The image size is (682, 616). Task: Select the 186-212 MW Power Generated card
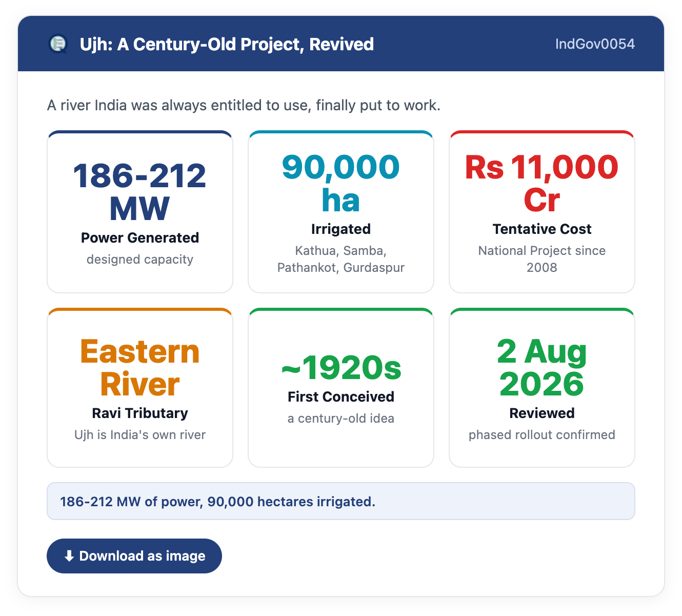(x=140, y=212)
